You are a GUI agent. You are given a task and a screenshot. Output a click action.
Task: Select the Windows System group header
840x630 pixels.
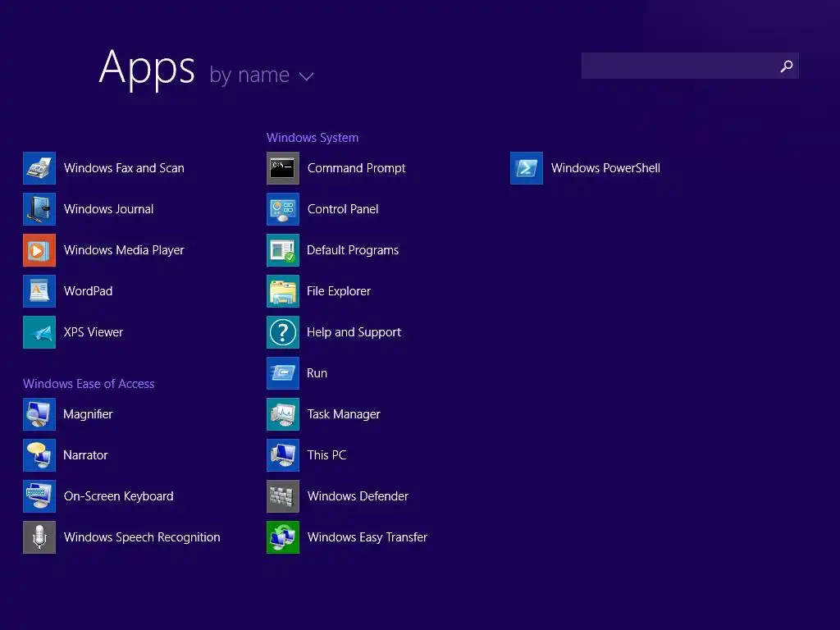coord(313,138)
